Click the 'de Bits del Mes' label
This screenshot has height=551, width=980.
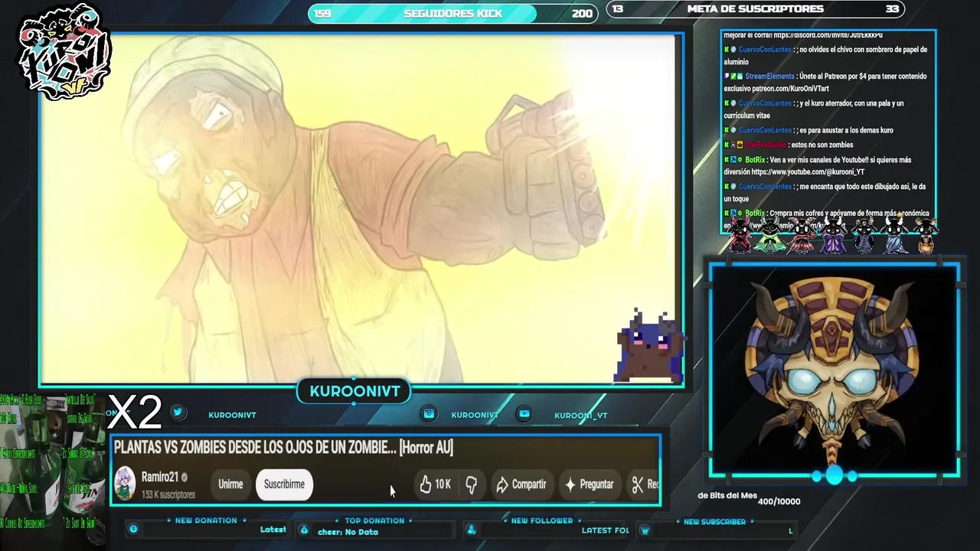[x=727, y=496]
